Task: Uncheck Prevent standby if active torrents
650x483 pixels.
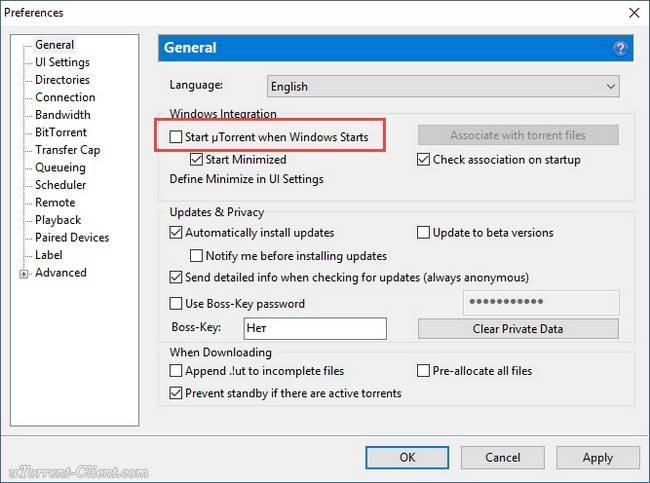Action: pyautogui.click(x=176, y=393)
